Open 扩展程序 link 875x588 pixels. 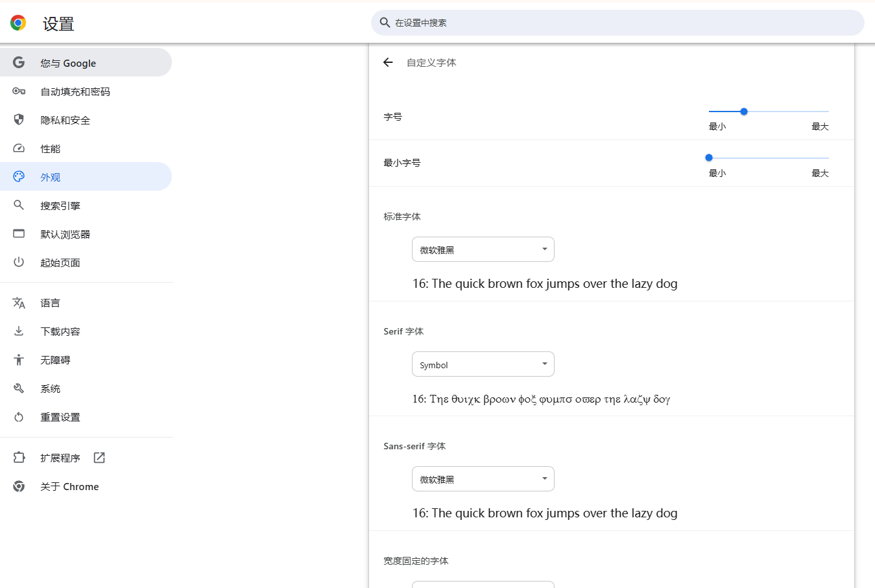pyautogui.click(x=86, y=458)
